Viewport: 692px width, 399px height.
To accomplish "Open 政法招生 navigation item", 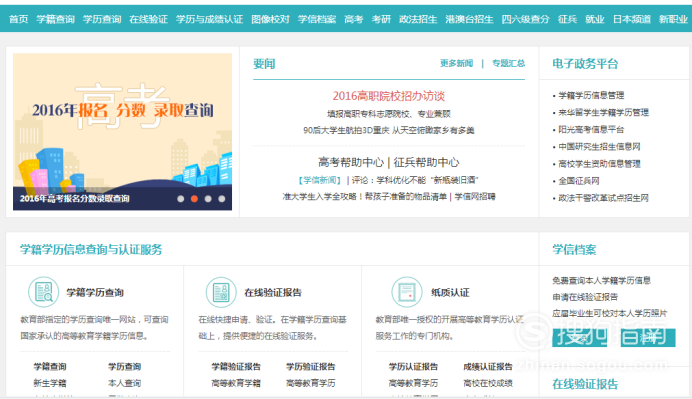I will (x=418, y=19).
